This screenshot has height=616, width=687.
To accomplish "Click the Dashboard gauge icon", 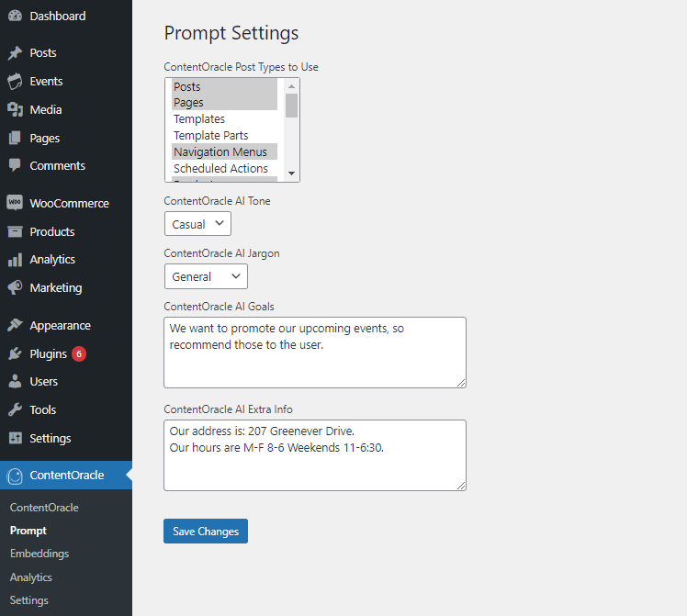I will tap(15, 17).
